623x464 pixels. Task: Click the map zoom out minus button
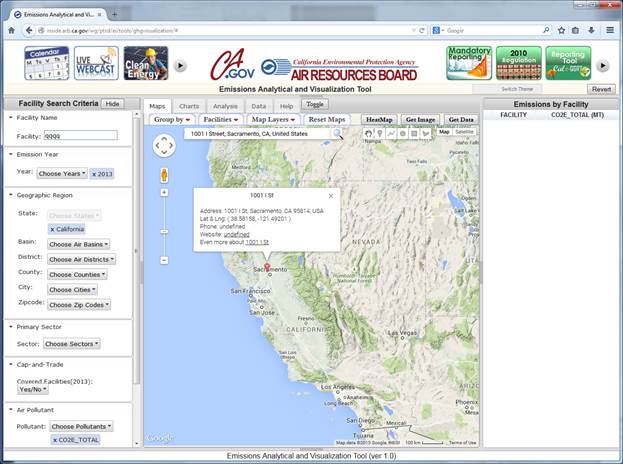pos(164,260)
